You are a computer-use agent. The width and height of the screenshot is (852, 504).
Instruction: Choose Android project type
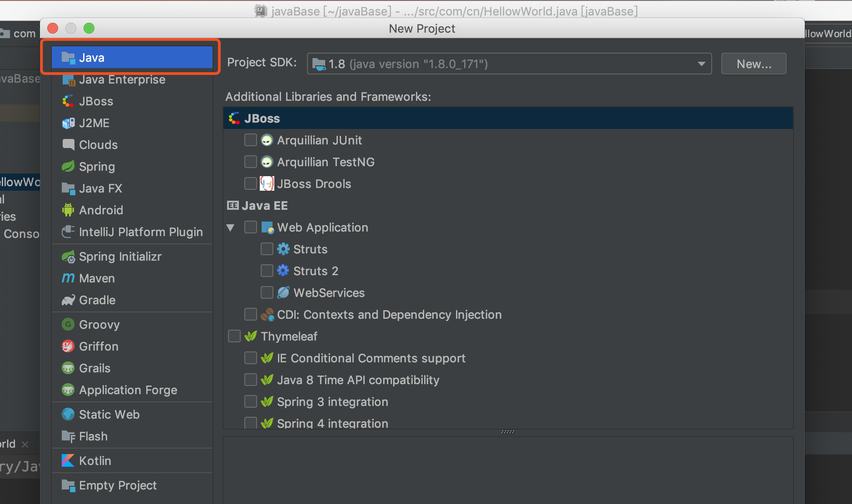pos(132,210)
